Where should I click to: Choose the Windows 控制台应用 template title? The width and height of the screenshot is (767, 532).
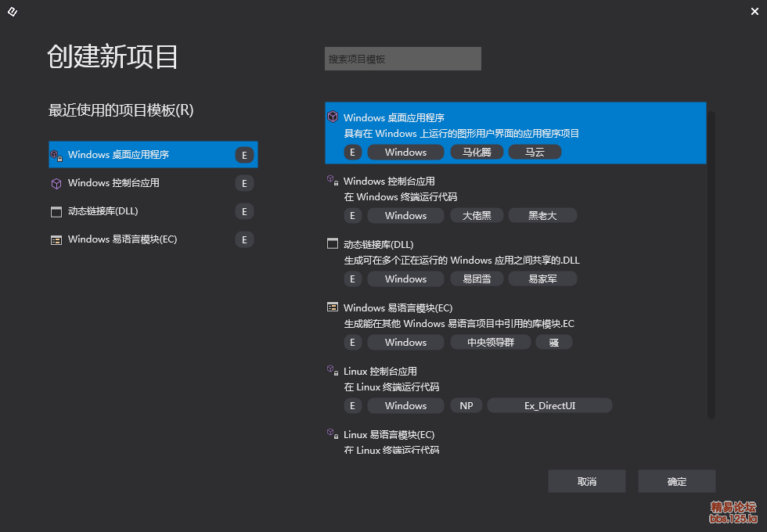click(389, 182)
